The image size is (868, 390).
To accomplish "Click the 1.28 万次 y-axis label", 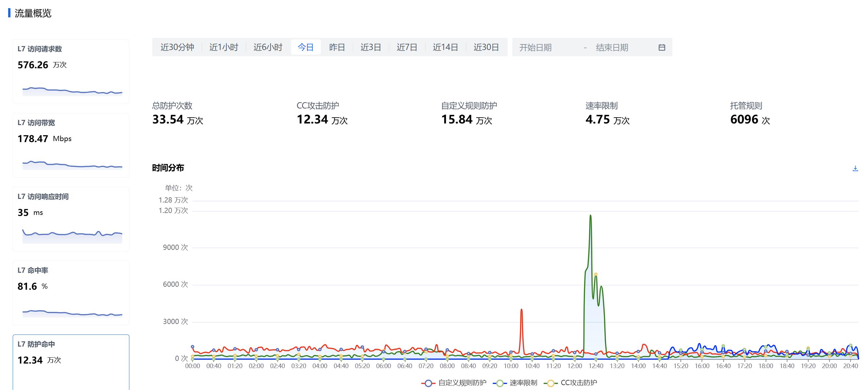I will (x=173, y=200).
